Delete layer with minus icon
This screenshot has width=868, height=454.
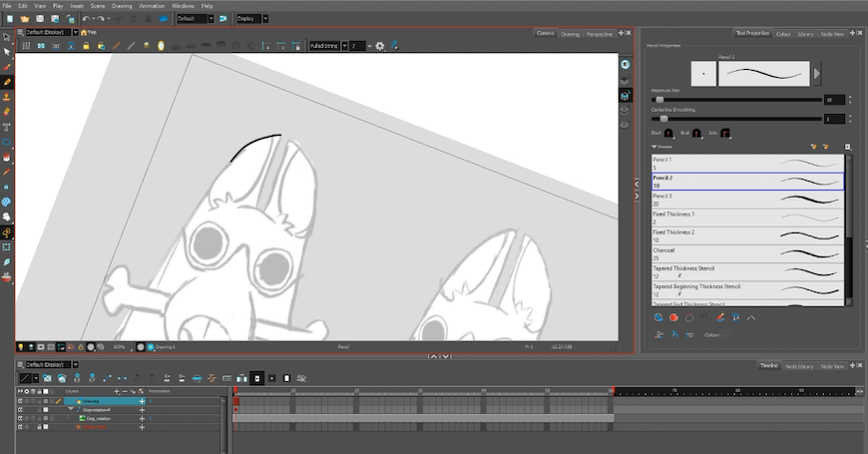tap(124, 391)
